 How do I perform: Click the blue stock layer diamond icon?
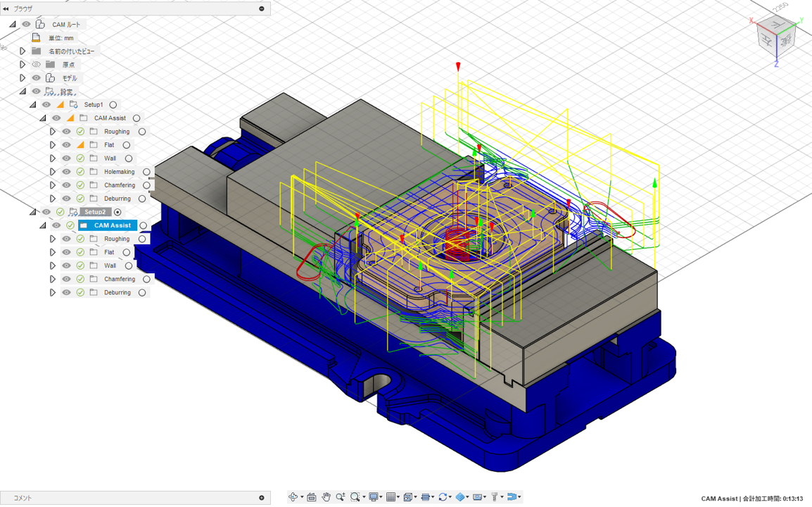[460, 496]
